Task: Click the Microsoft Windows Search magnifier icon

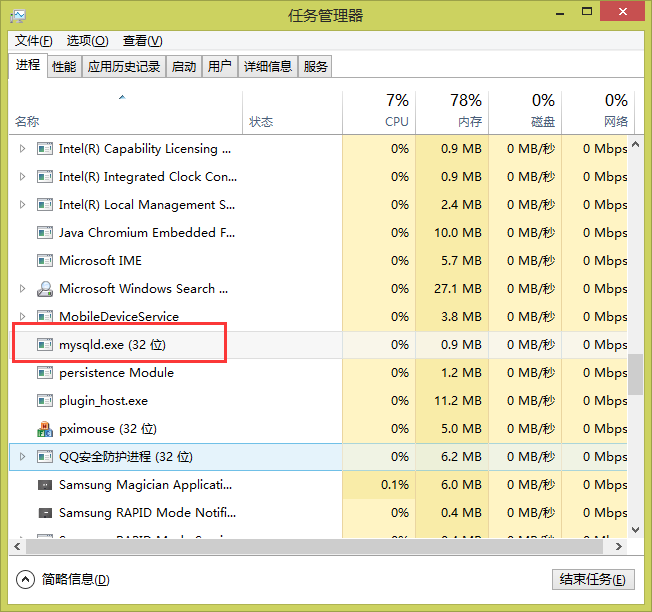Action: coord(45,289)
